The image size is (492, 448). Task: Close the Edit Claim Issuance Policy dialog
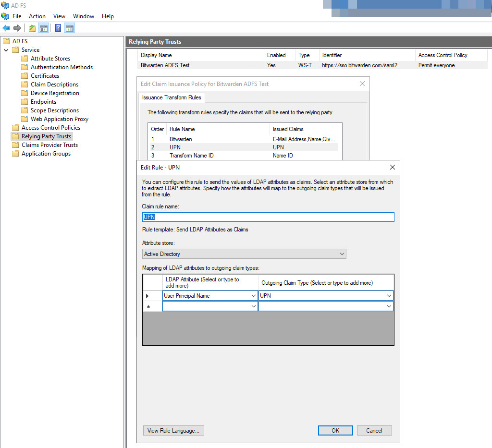point(362,84)
